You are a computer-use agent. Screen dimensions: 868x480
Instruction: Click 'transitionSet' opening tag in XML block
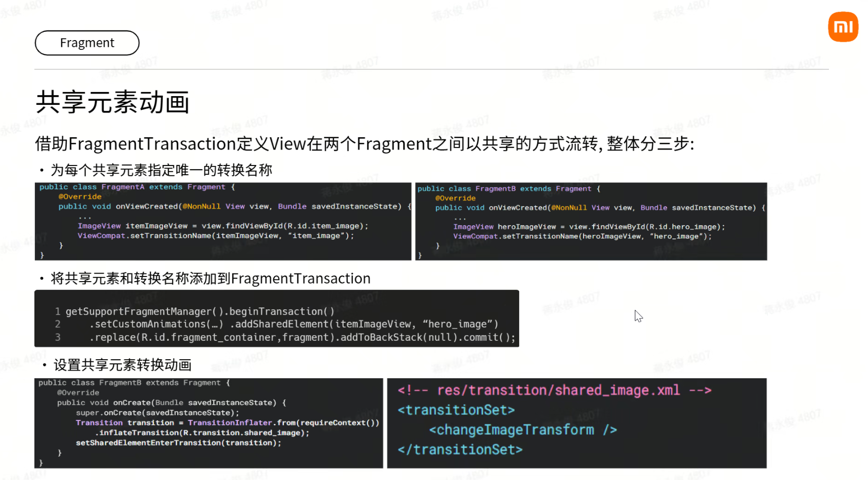click(x=456, y=410)
